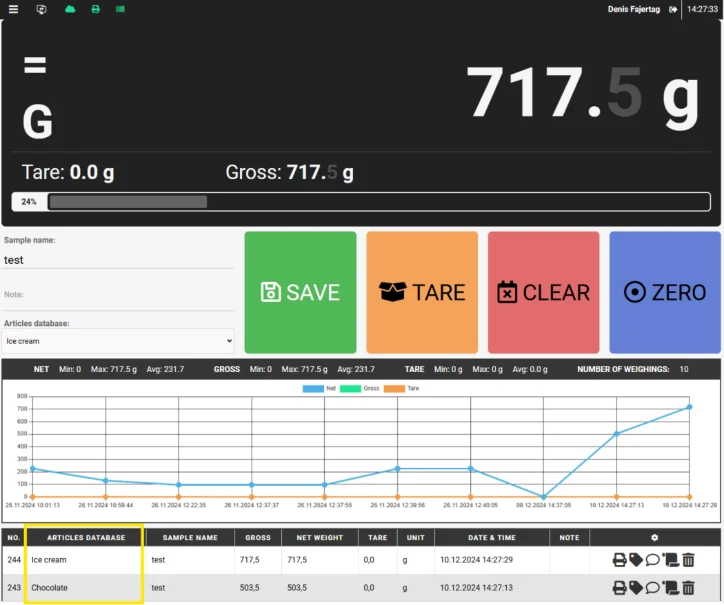Click the Denis Fajertag user name

(634, 9)
